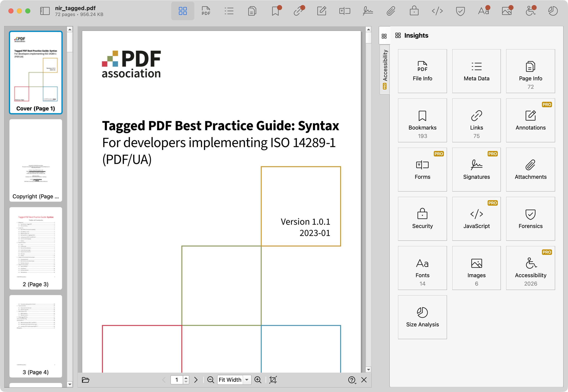This screenshot has height=392, width=568.
Task: Click the crop page tool icon
Action: pyautogui.click(x=273, y=380)
